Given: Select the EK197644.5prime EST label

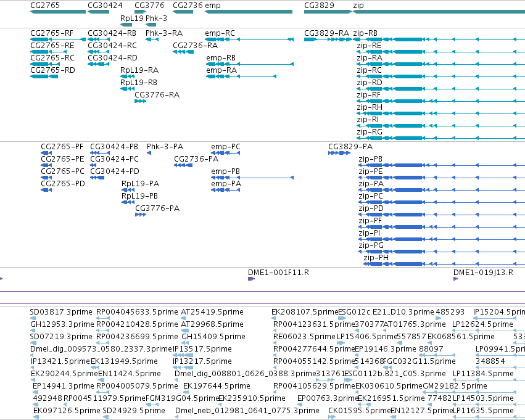Looking at the screenshot, I should (x=217, y=386).
